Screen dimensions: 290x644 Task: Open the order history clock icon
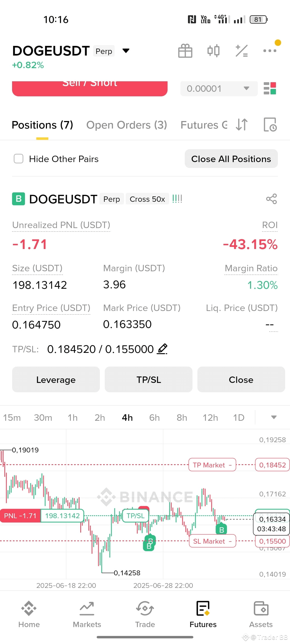pyautogui.click(x=270, y=125)
